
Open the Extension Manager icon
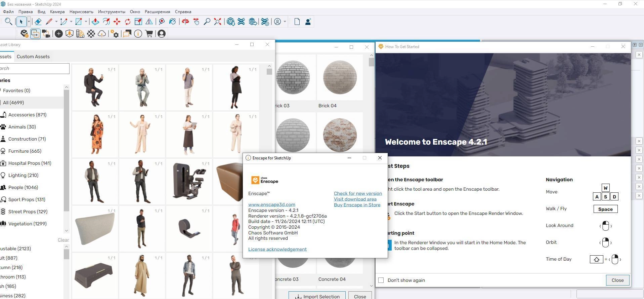pyautogui.click(x=265, y=22)
